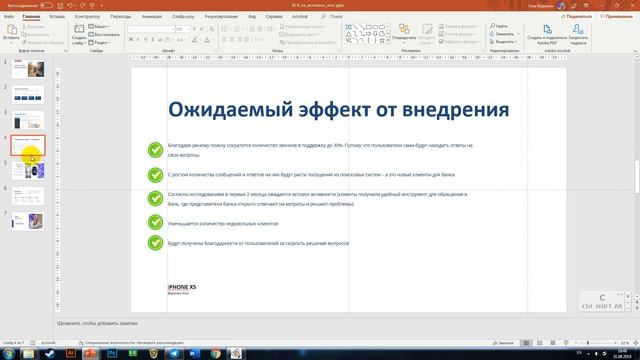Open the Acrobat ribbon tab
Viewport: 640px width, 360px height.
pos(300,16)
